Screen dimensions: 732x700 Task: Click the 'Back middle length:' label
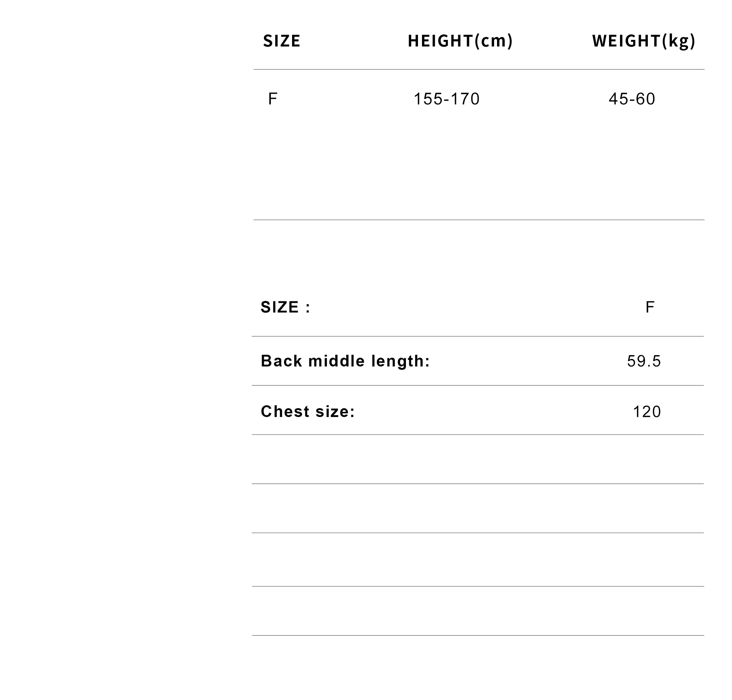pos(345,361)
